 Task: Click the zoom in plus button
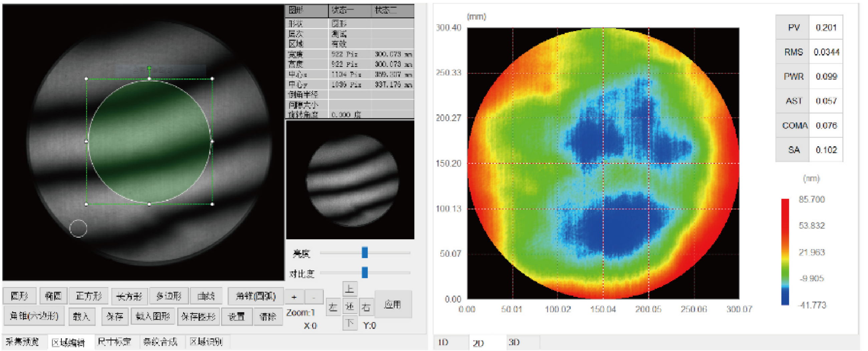pos(294,297)
